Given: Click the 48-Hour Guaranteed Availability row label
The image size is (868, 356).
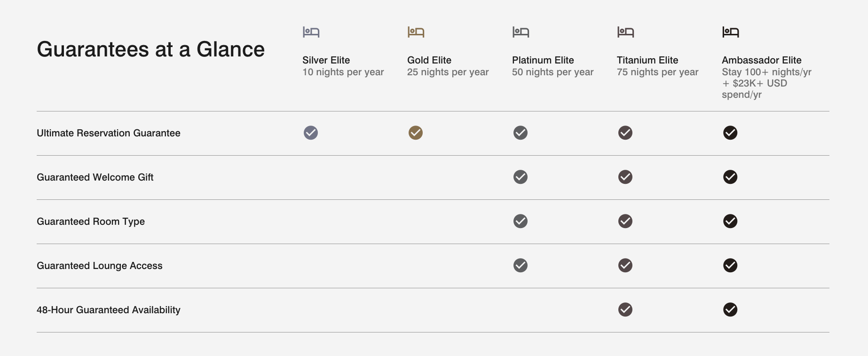Looking at the screenshot, I should pyautogui.click(x=109, y=310).
